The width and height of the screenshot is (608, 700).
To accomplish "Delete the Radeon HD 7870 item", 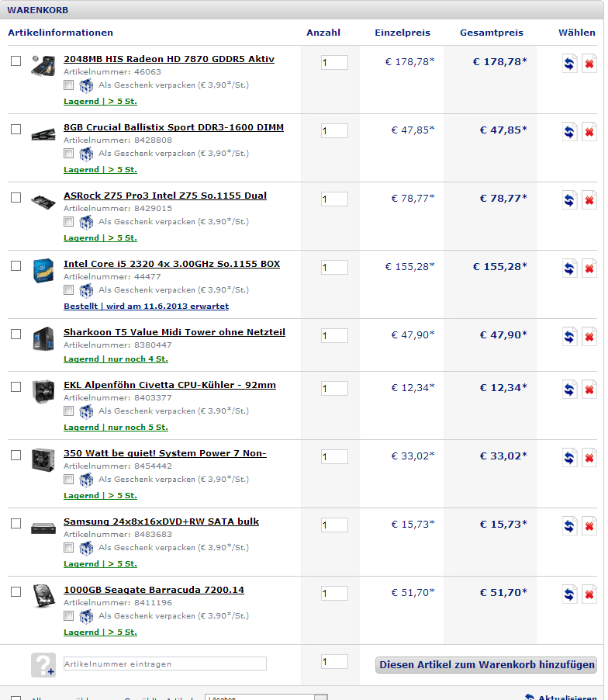I will click(589, 64).
